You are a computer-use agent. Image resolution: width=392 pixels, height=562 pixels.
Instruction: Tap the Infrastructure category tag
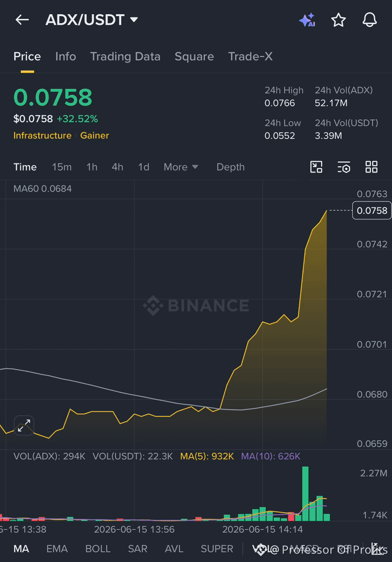point(42,136)
